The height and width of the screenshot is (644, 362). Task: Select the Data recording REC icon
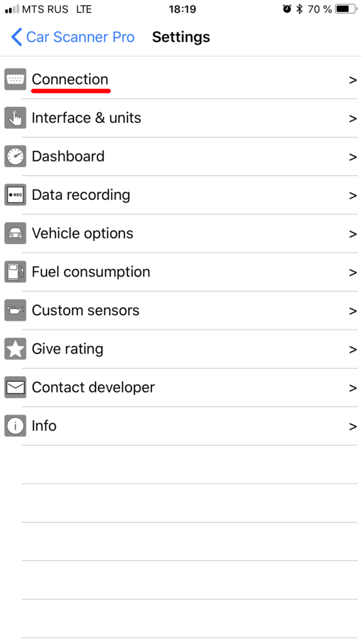[x=15, y=195]
